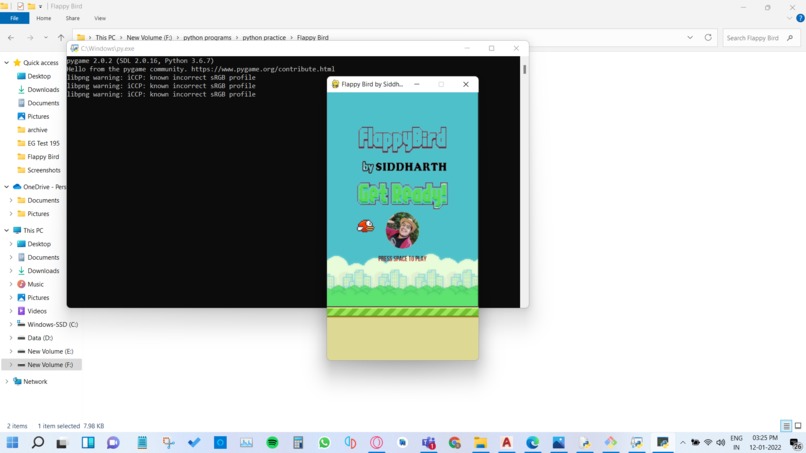Click the volume speaker tray icon

click(720, 442)
